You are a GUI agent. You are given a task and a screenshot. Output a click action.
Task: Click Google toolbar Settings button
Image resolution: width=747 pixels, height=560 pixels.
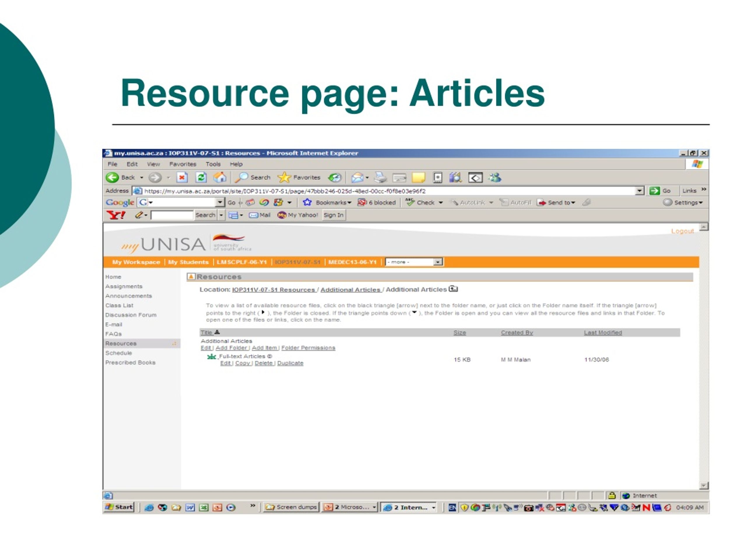pos(683,202)
